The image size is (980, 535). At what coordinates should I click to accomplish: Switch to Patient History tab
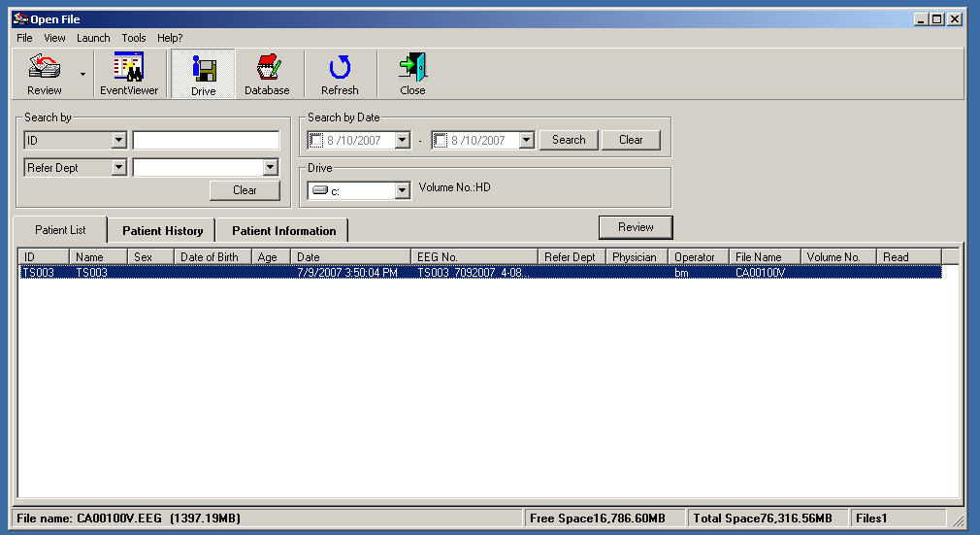162,231
